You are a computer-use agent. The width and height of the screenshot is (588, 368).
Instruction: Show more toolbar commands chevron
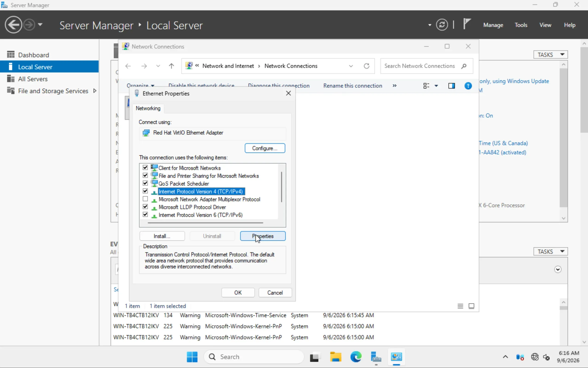pos(394,86)
